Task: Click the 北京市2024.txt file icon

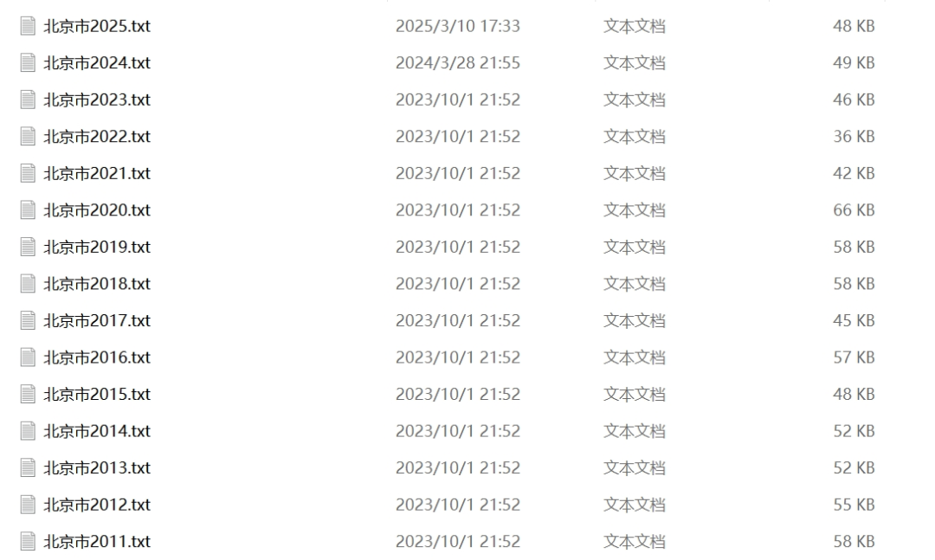Action: tap(28, 62)
